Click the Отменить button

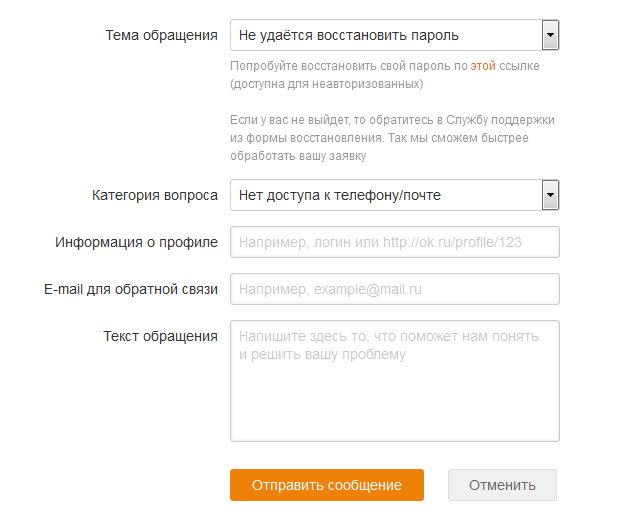pyautogui.click(x=502, y=485)
